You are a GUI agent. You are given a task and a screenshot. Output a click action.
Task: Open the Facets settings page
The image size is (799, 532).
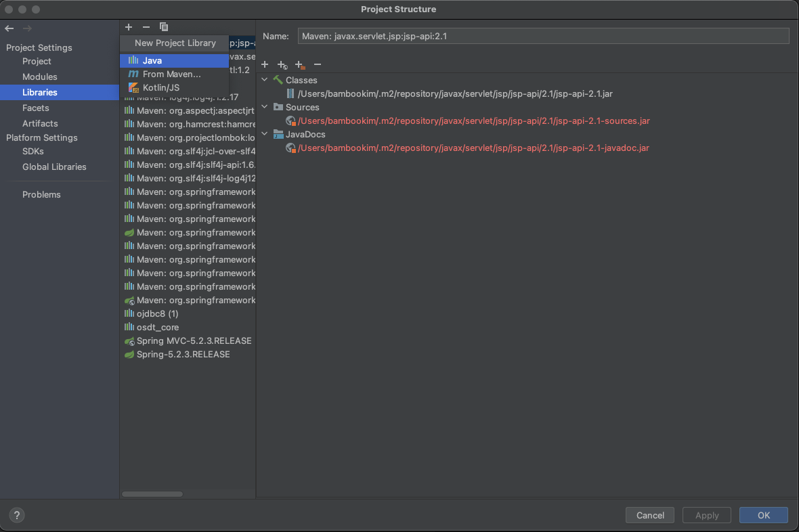(36, 108)
